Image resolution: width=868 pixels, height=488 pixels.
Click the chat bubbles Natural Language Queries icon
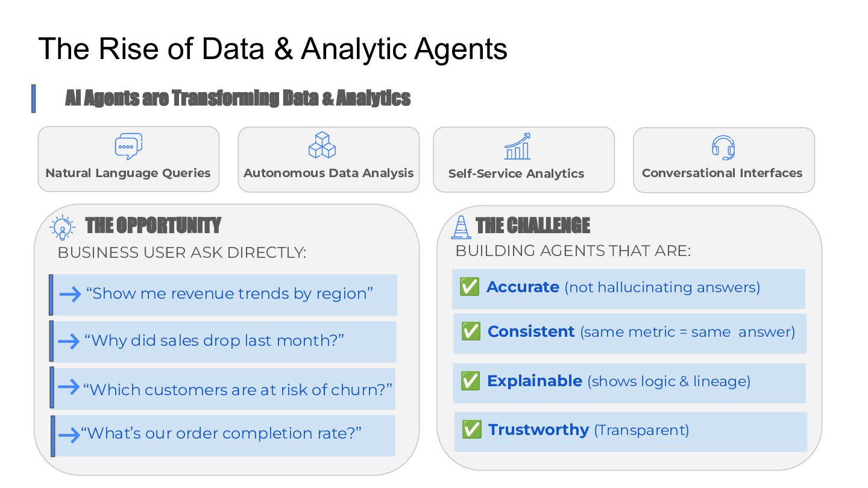128,146
